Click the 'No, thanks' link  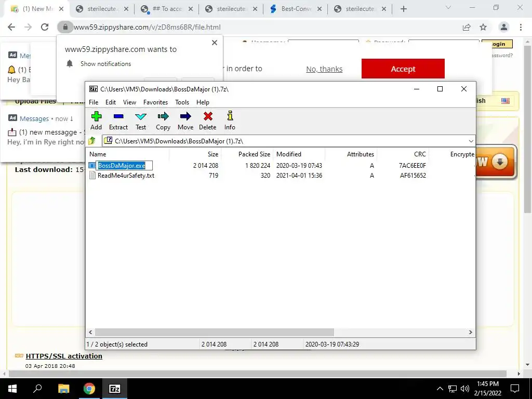click(324, 69)
